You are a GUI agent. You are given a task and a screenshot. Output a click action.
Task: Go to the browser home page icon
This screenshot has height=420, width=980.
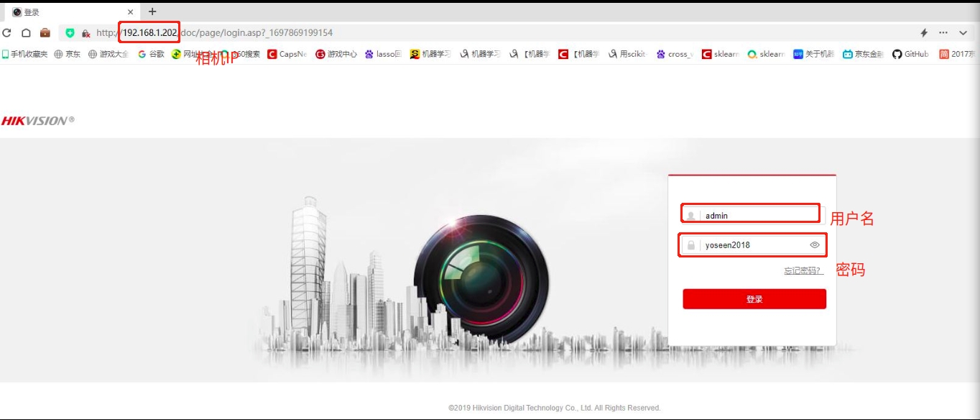point(26,33)
